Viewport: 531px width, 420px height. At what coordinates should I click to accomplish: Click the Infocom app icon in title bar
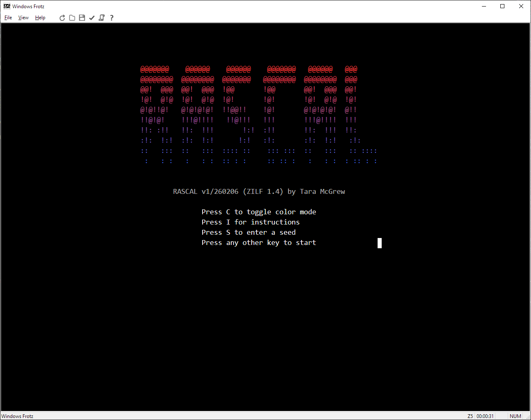click(x=7, y=6)
